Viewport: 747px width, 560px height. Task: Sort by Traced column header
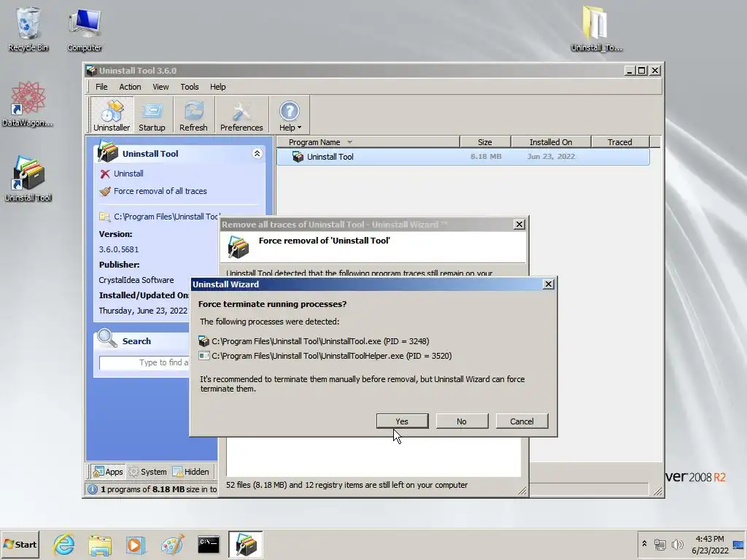620,142
